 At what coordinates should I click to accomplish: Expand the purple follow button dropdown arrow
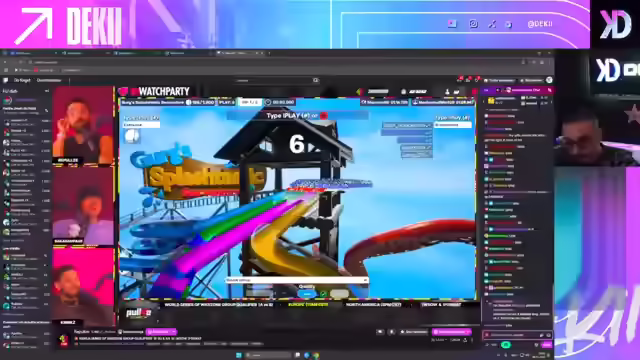point(173,332)
